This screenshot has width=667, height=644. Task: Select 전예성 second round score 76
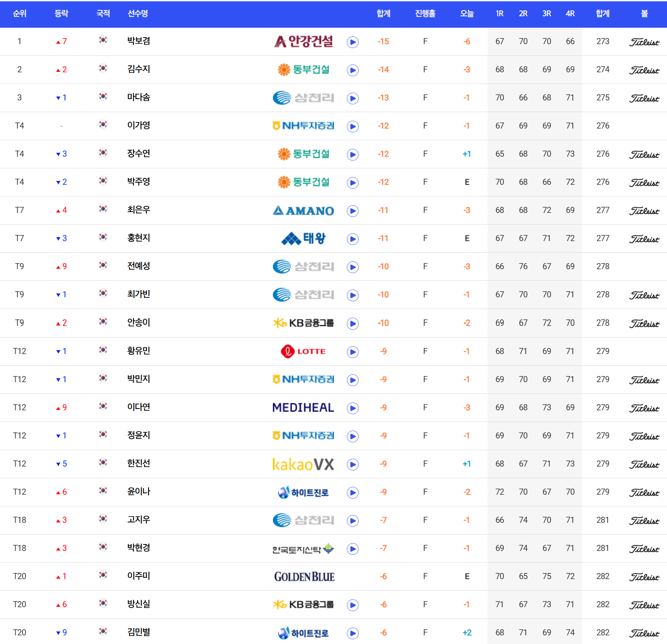coord(523,267)
